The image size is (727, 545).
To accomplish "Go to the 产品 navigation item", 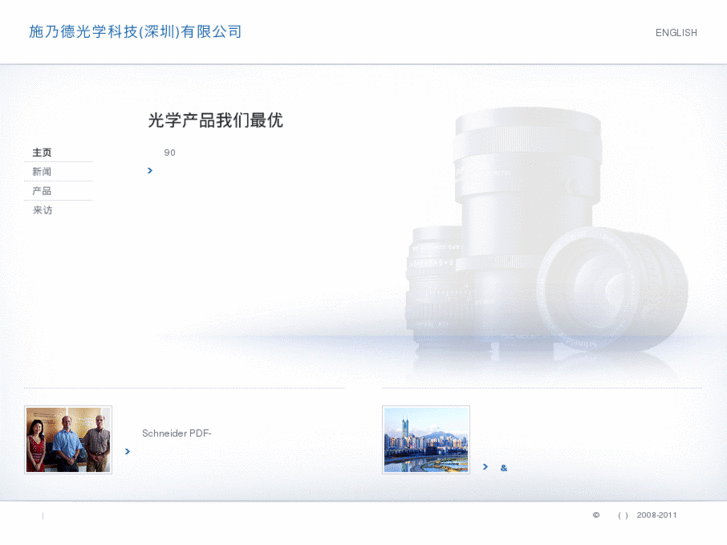I will coord(42,191).
